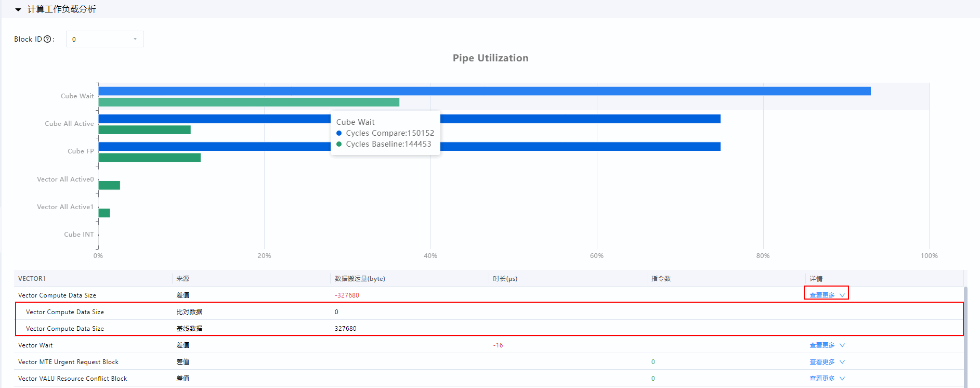Click the green Cube FP baseline bar
The width and height of the screenshot is (980, 388).
coord(150,157)
